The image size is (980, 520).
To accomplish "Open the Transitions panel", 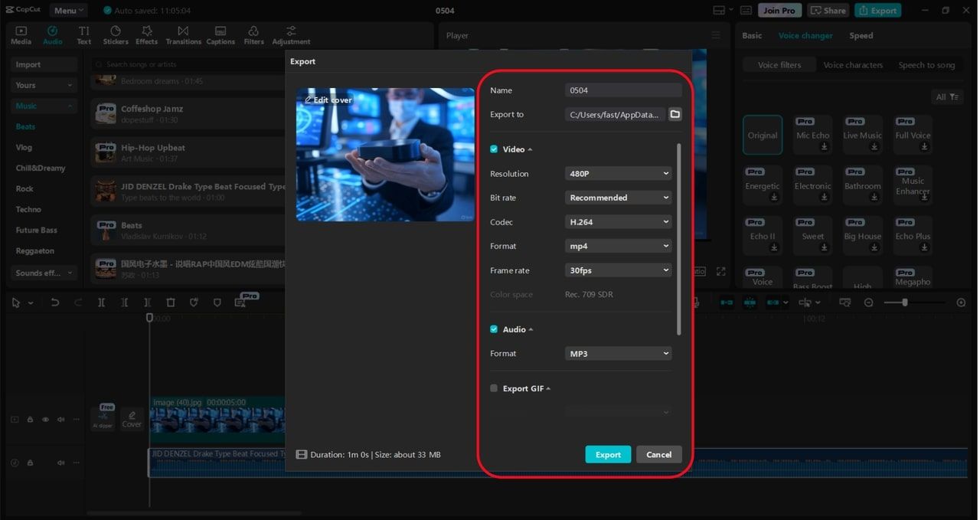I will 183,35.
